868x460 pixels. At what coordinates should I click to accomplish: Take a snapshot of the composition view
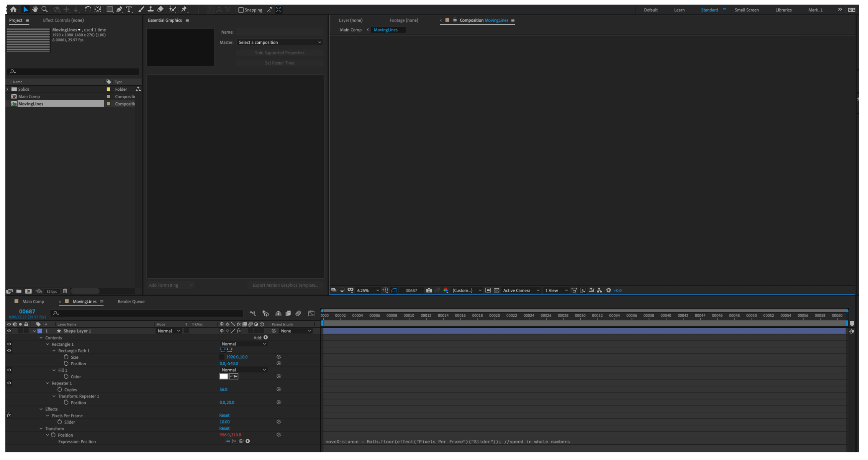(x=429, y=290)
